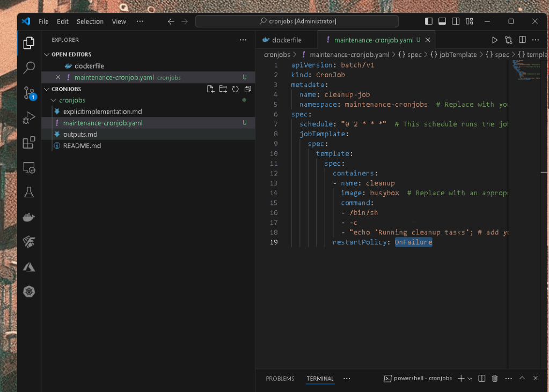The image size is (549, 392).
Task: Collapse the cronjobs folder in tree
Action: pos(54,100)
